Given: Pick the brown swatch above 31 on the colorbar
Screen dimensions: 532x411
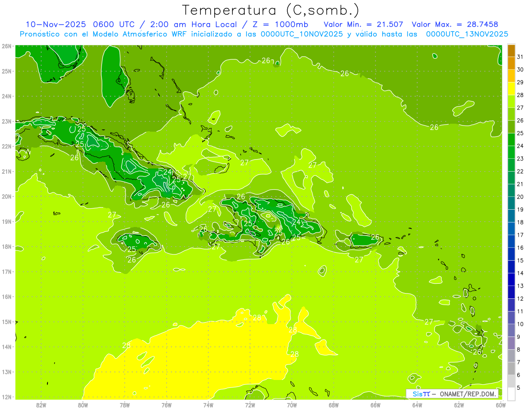Looking at the screenshot, I should click(511, 51).
